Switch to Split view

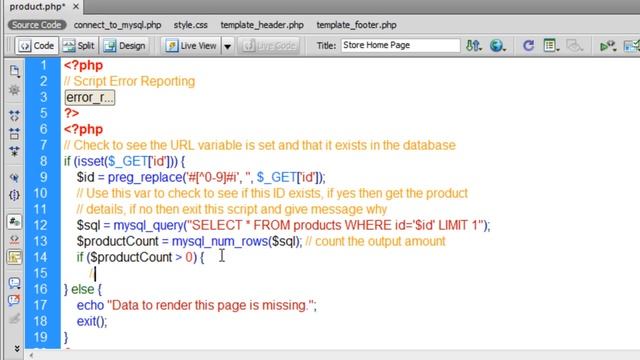click(x=79, y=46)
